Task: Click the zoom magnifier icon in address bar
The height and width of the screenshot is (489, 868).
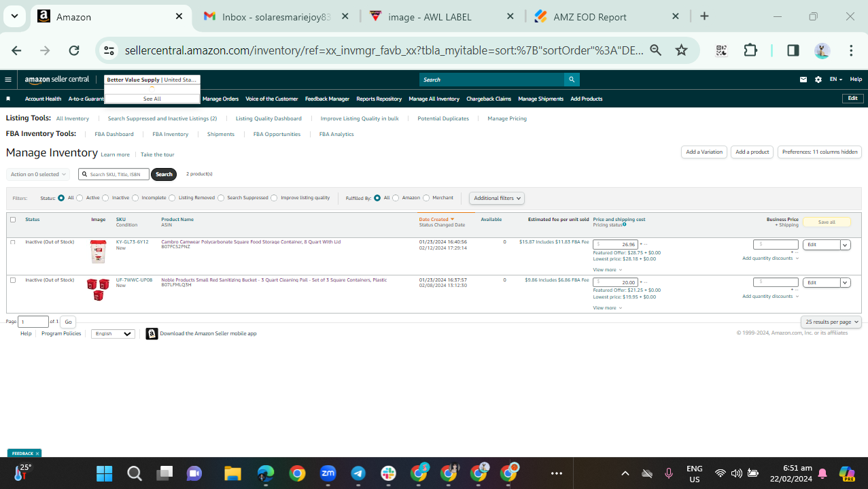Action: [x=655, y=50]
